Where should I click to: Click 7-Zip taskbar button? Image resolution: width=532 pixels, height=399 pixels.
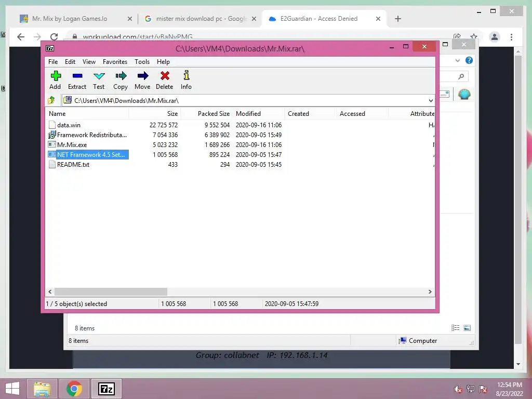pos(106,389)
